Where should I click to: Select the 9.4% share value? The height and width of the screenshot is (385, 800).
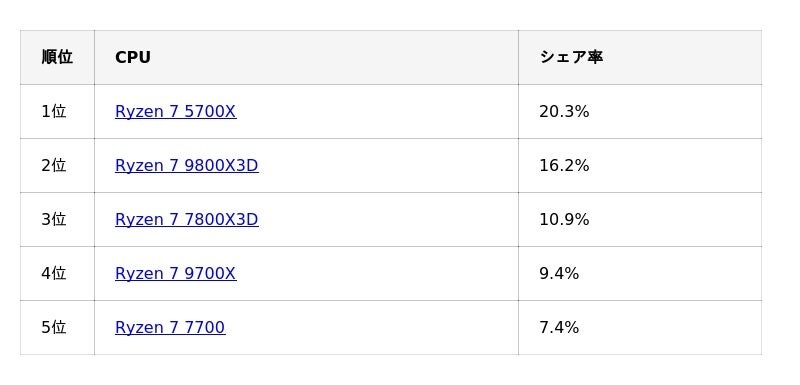[x=559, y=273]
